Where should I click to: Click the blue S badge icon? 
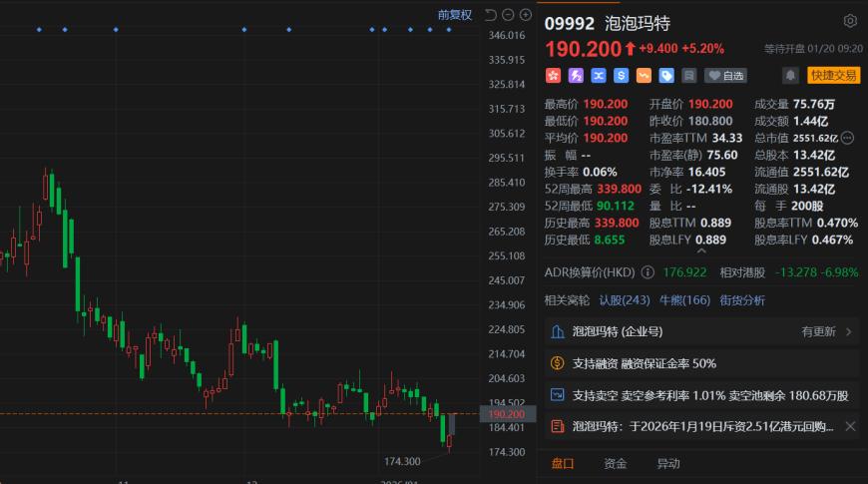[622, 75]
